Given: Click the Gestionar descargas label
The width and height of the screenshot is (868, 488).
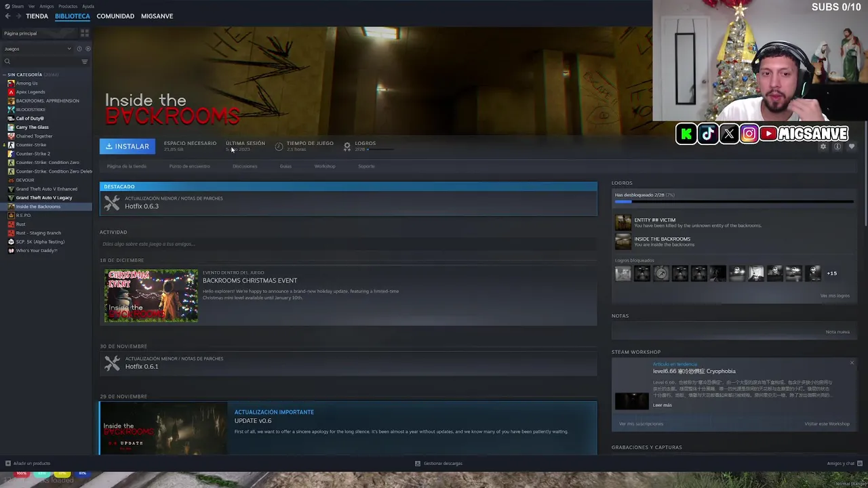Looking at the screenshot, I should coord(443,464).
